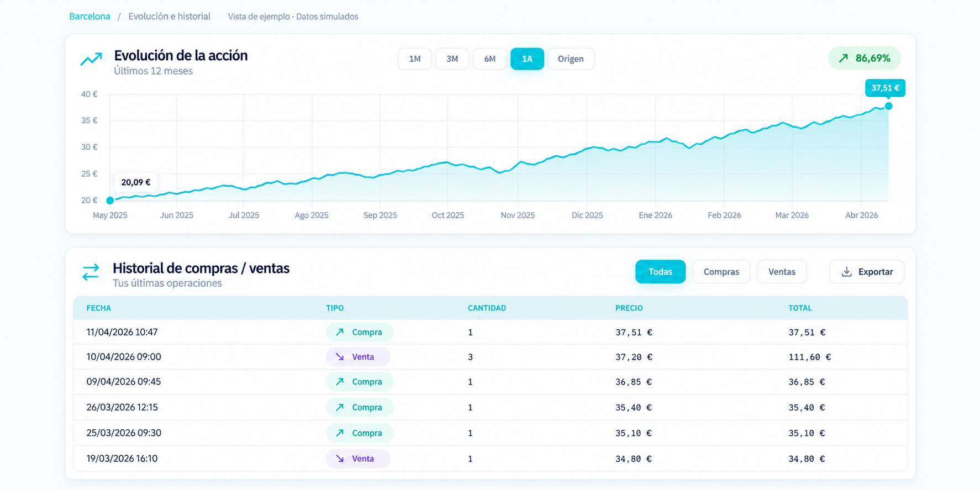Open the Barcelona breadcrumb link
The height and width of the screenshot is (490, 980).
pyautogui.click(x=89, y=17)
